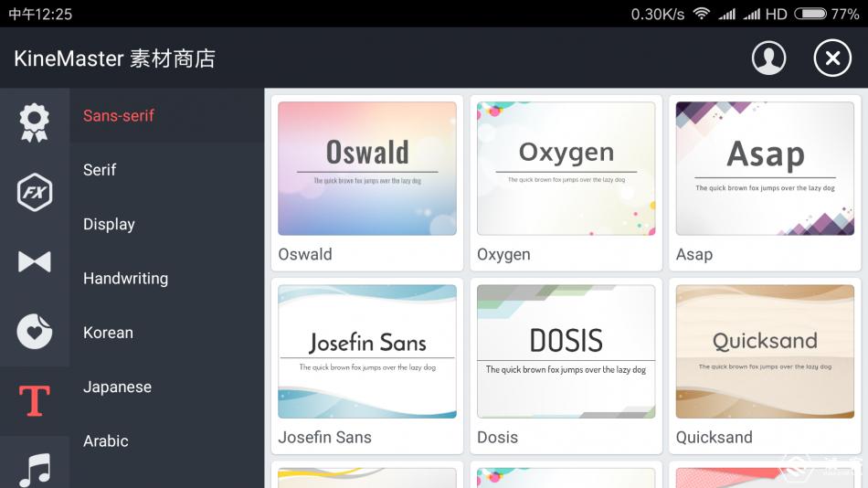Viewport: 868px width, 488px height.
Task: Select the red T fonts icon
Action: pyautogui.click(x=35, y=400)
